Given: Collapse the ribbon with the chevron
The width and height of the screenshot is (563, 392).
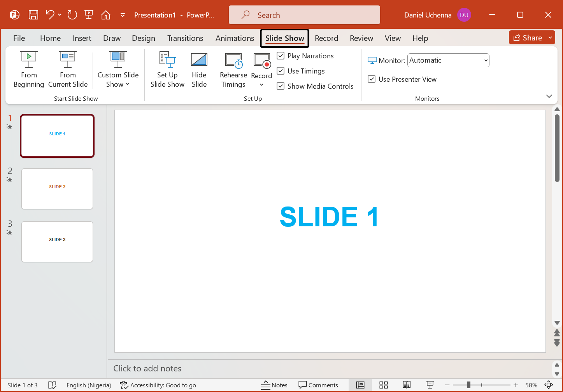Looking at the screenshot, I should tap(549, 96).
